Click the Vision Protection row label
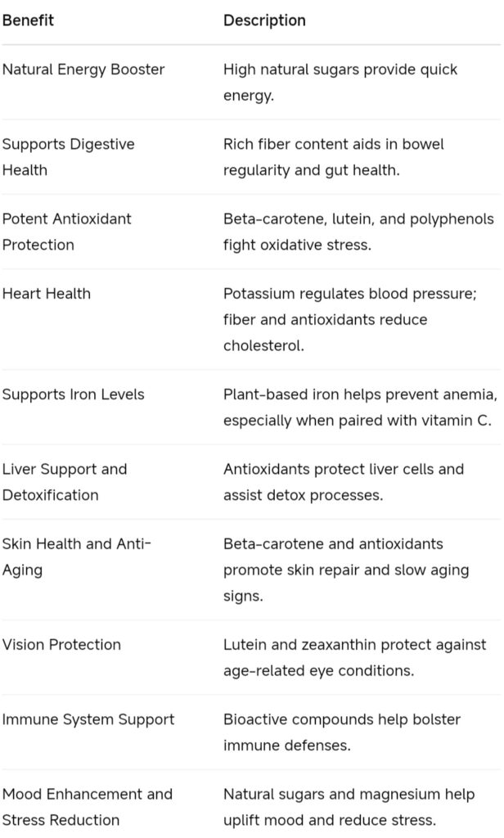The height and width of the screenshot is (838, 504). click(61, 645)
